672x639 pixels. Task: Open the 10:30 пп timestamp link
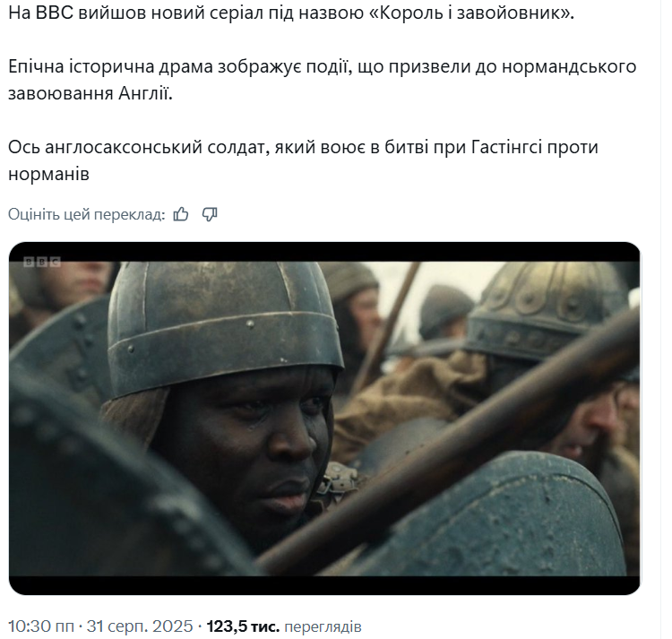[40, 626]
